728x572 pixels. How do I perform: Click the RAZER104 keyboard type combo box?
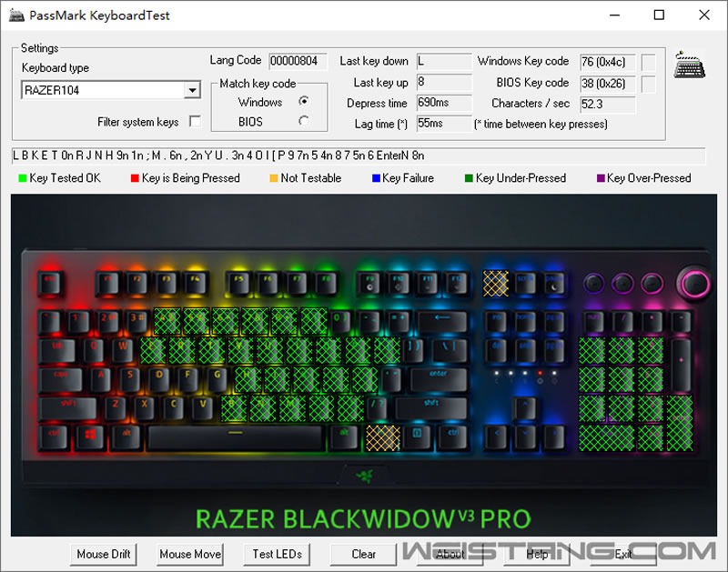(111, 90)
